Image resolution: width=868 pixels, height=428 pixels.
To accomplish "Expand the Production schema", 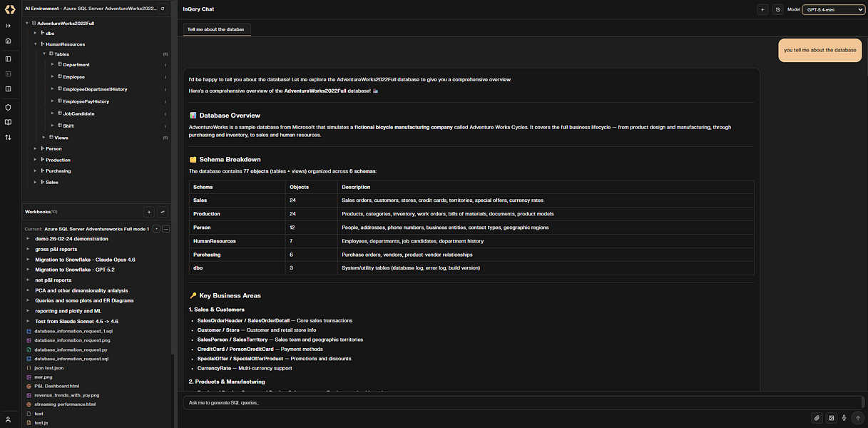I will [x=36, y=160].
